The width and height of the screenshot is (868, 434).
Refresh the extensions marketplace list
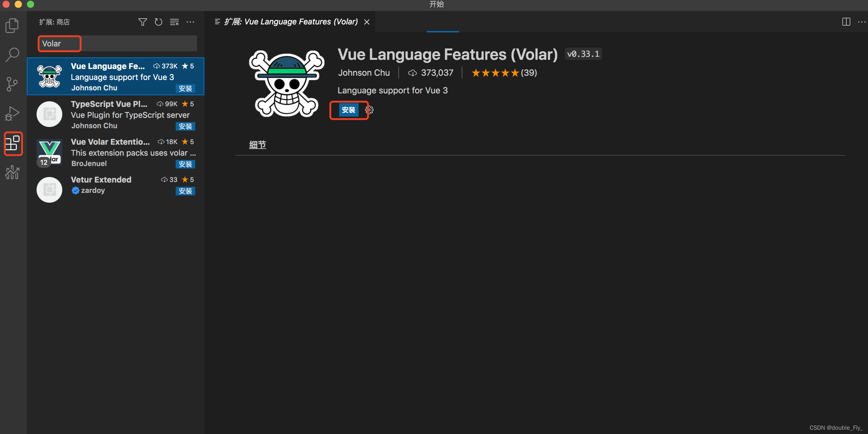point(158,22)
